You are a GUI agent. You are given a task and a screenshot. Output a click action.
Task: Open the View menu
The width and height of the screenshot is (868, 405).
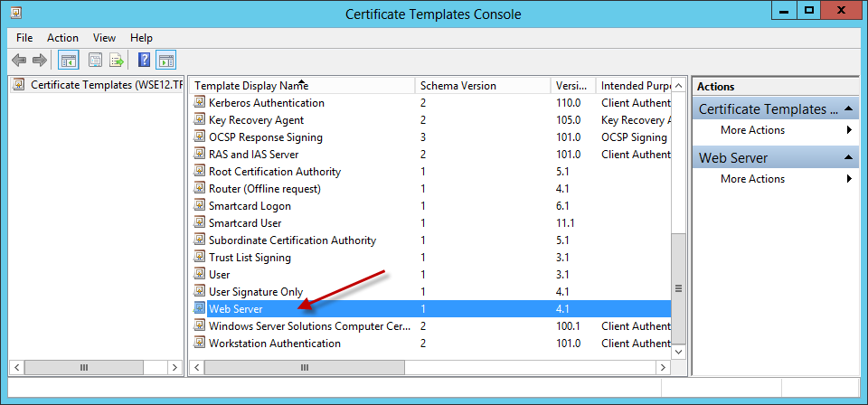coord(104,38)
